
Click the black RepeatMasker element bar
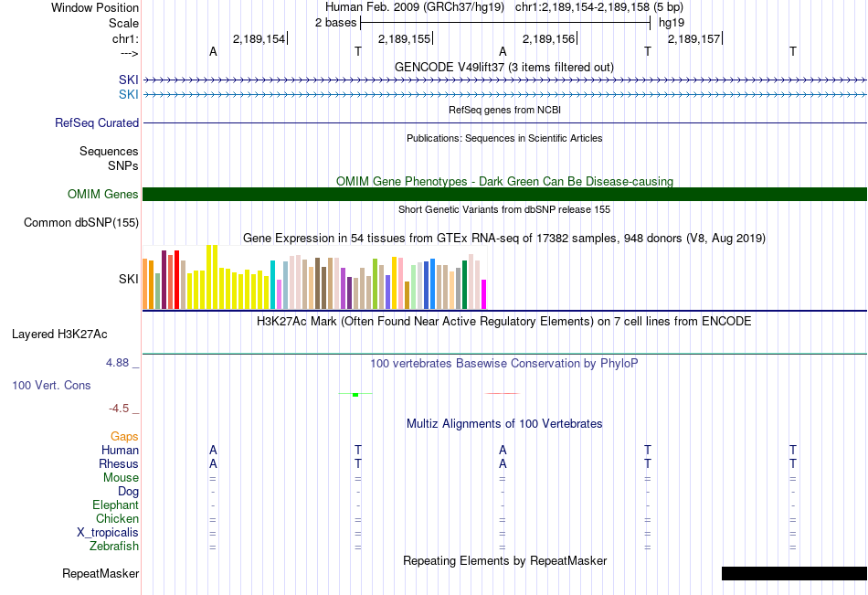[x=794, y=573]
